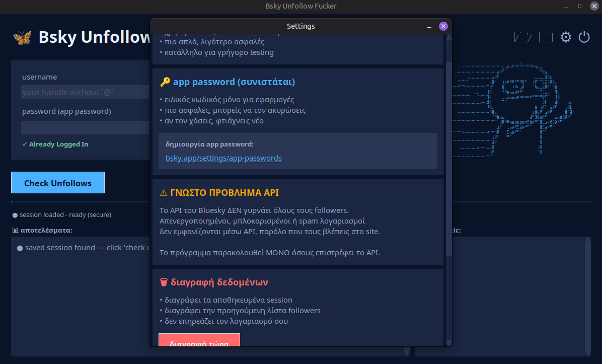This screenshot has width=602, height=364.
Task: Click the key icon beside app password heading
Action: click(x=165, y=82)
